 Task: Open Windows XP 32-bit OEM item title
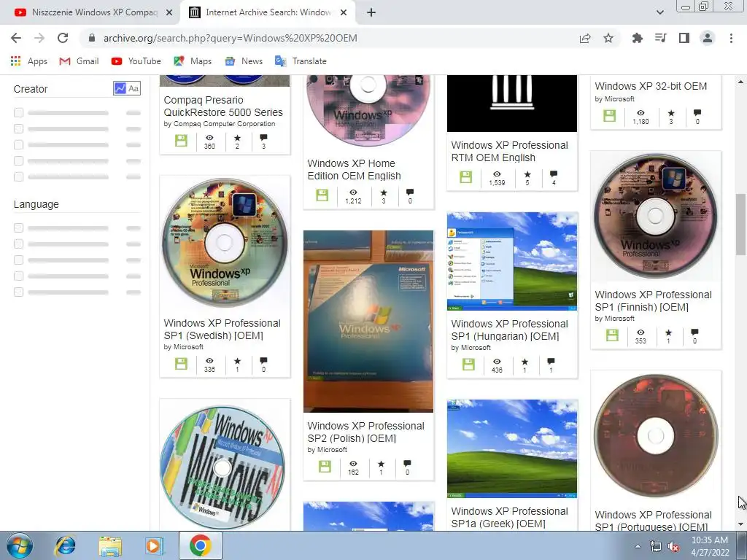[651, 86]
